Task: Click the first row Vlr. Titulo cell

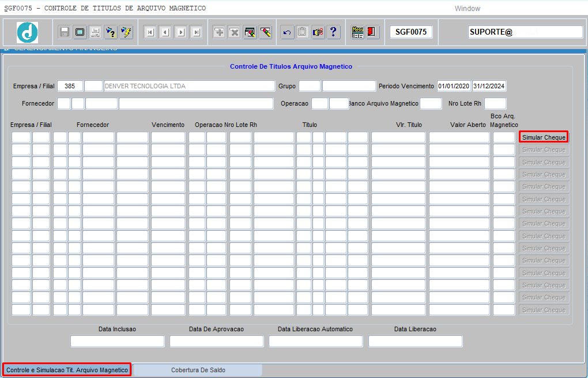Action: 398,137
